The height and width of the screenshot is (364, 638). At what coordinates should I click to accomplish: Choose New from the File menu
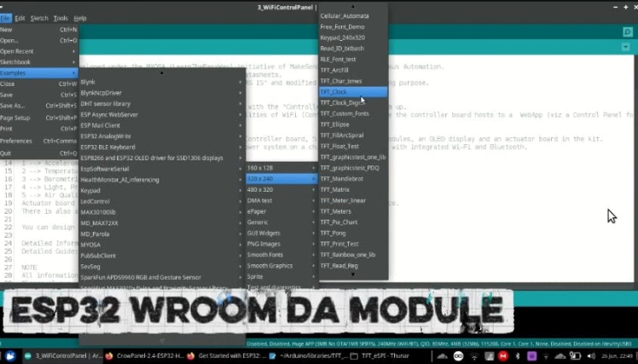click(39, 30)
